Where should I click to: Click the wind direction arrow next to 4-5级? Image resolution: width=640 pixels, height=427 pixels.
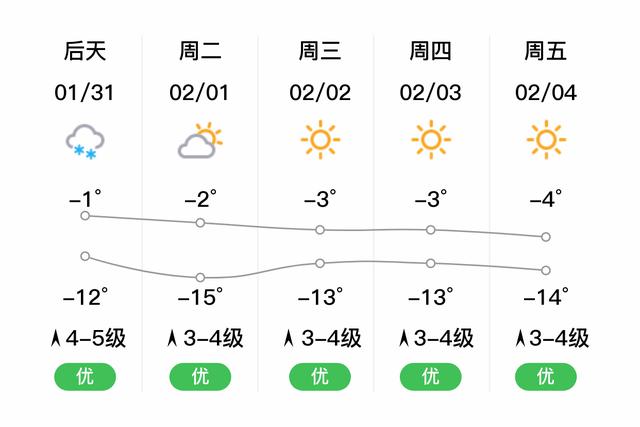pos(56,338)
